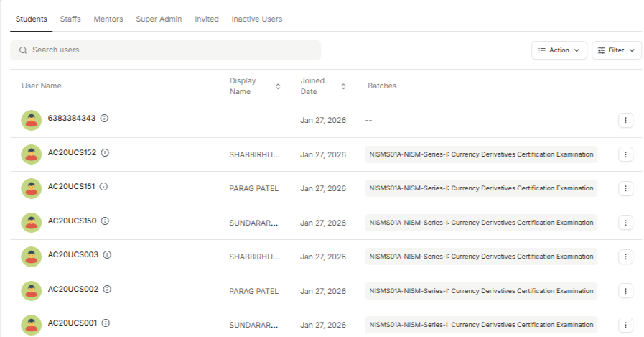Click info icon next to AC20UCS003

click(x=107, y=255)
